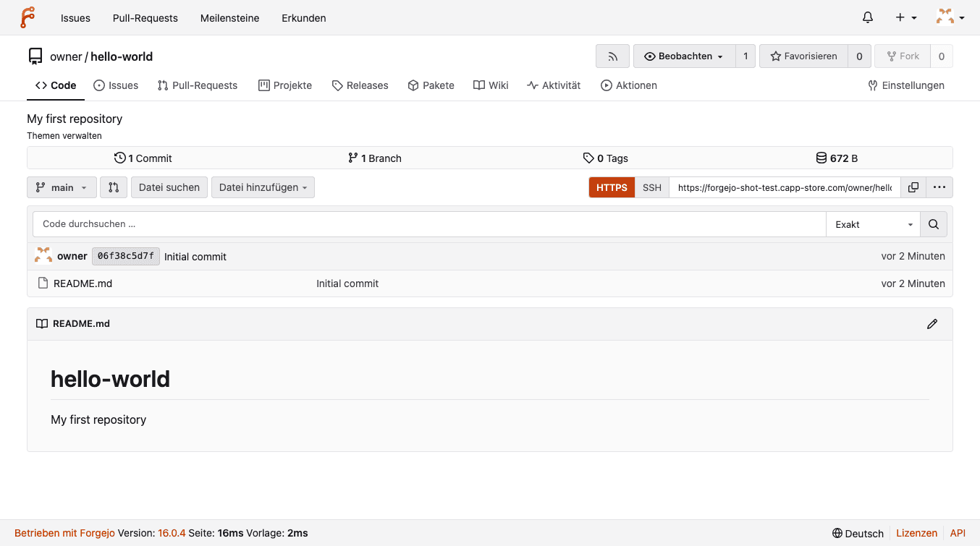
Task: Click the owner avatar in the commit row
Action: click(x=43, y=256)
